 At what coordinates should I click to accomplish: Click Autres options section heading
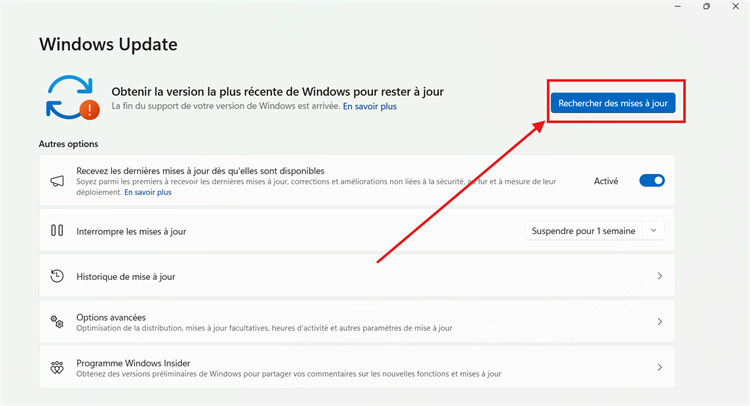(x=68, y=144)
